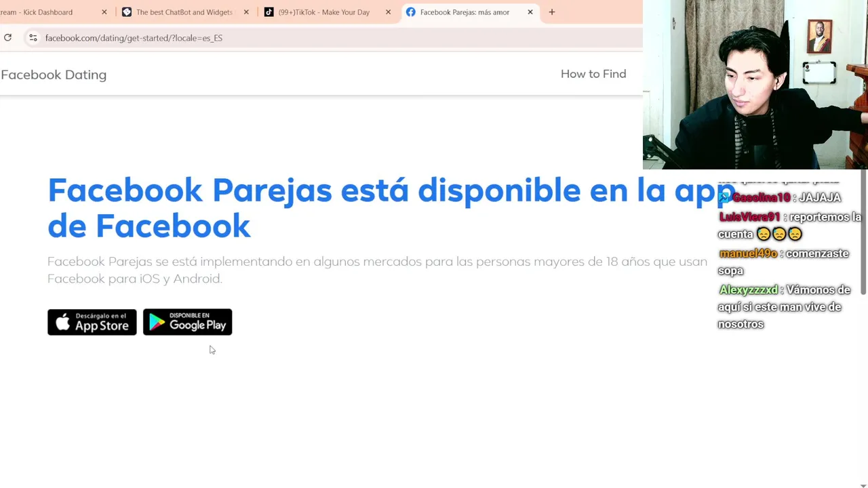Open Facebook Dating header logo link
868x488 pixels.
pos(54,75)
